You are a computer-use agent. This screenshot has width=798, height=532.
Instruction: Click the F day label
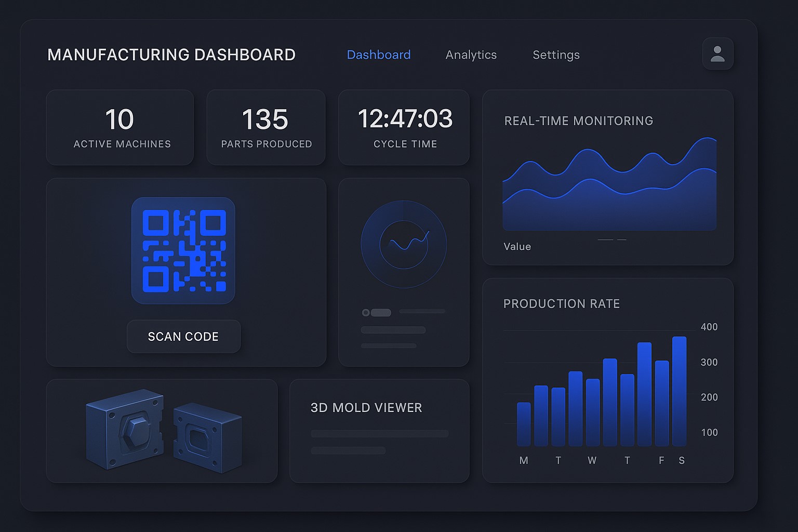661,460
